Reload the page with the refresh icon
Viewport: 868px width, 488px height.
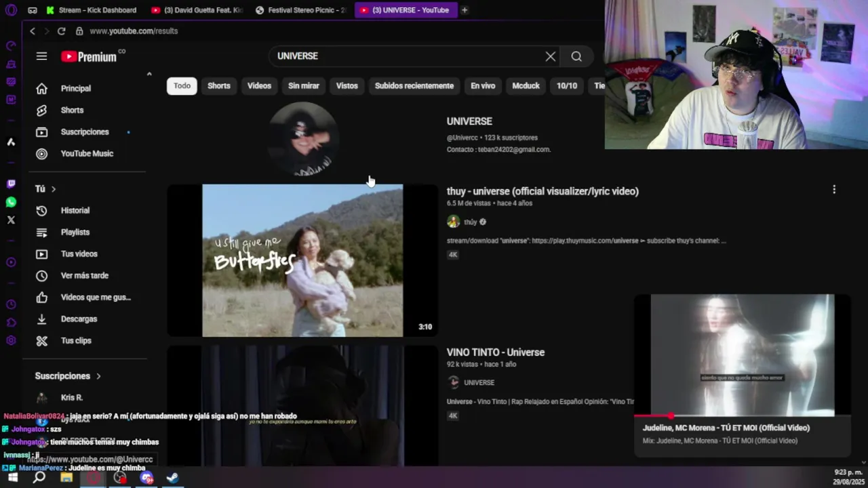click(x=61, y=31)
